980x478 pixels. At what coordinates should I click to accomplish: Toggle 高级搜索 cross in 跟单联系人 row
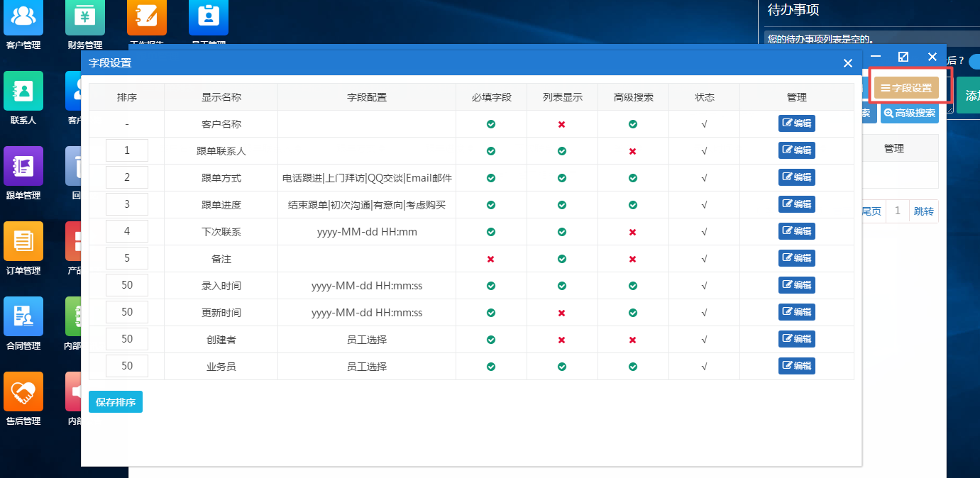[633, 151]
